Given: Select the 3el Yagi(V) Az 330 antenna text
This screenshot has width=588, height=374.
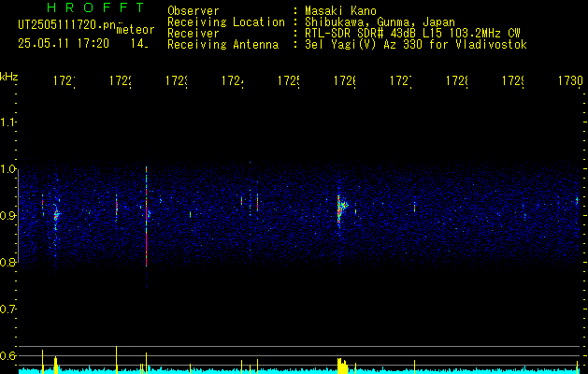Looking at the screenshot, I should tap(416, 45).
